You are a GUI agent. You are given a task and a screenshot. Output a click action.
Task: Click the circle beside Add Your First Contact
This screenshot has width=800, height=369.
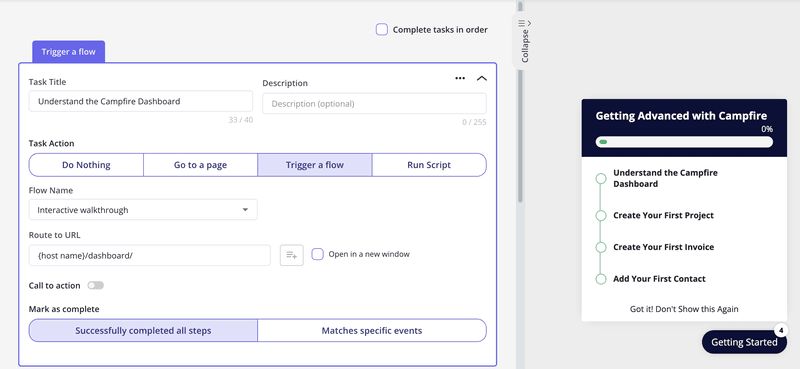click(601, 279)
